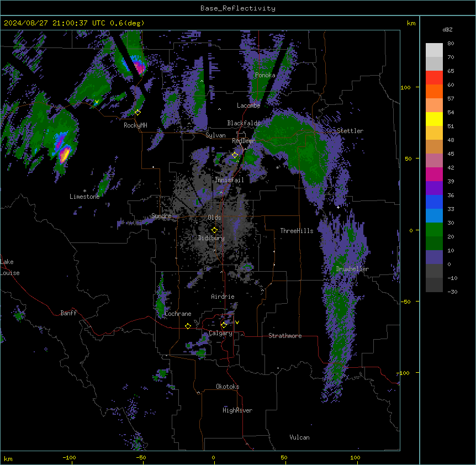Screen dimensions: 476x465
Task: Pick the yellow 51-54 dBZ legend swatch
Action: 434,119
